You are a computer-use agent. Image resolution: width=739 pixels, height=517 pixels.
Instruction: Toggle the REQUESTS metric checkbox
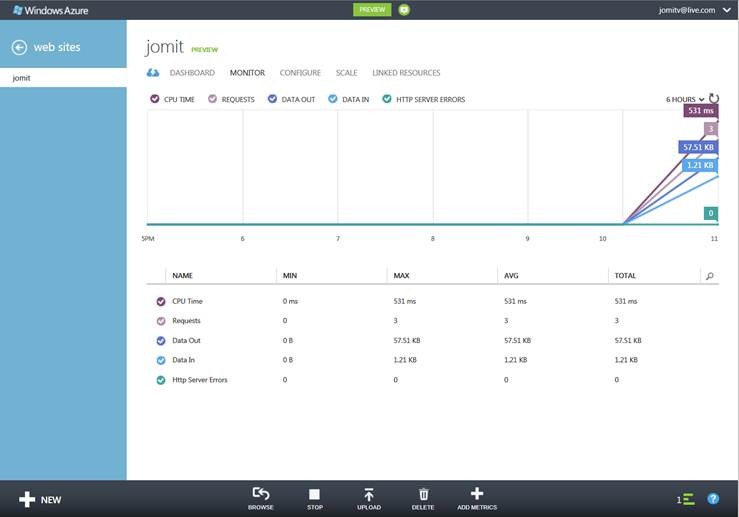click(x=213, y=99)
